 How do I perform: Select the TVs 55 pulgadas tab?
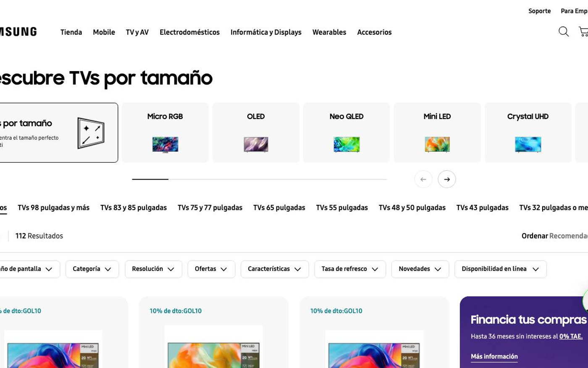click(342, 208)
